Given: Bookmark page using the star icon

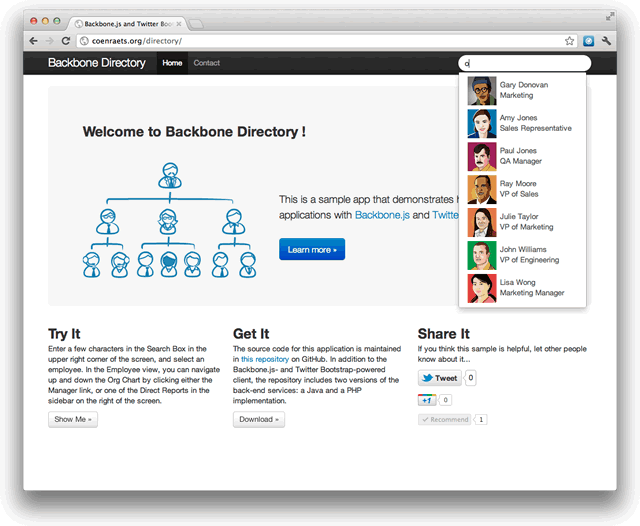Looking at the screenshot, I should pyautogui.click(x=569, y=41).
